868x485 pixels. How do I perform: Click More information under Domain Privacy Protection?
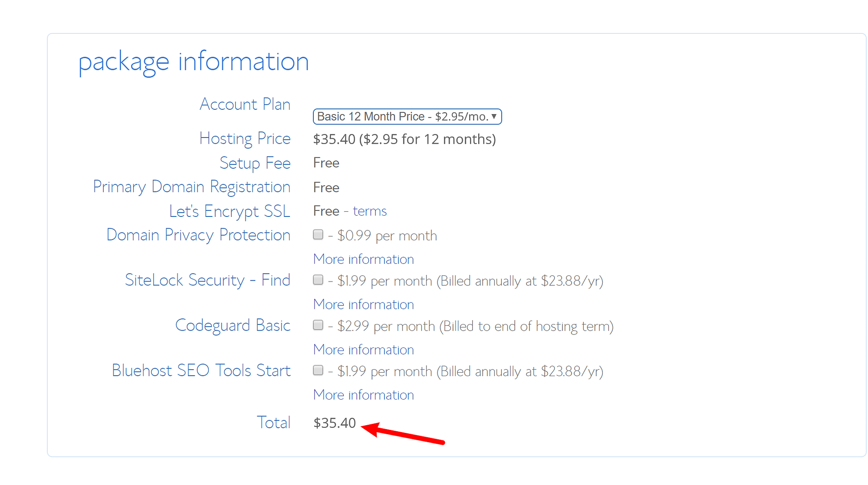(363, 259)
